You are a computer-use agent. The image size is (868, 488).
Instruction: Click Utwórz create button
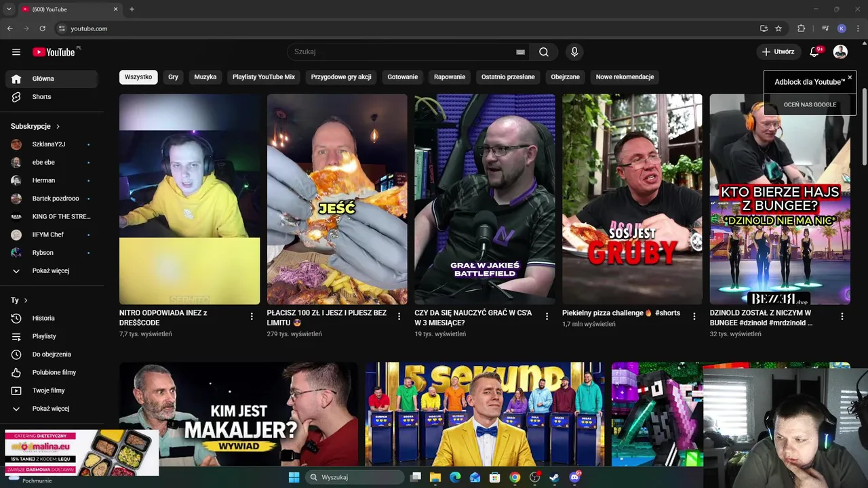778,52
